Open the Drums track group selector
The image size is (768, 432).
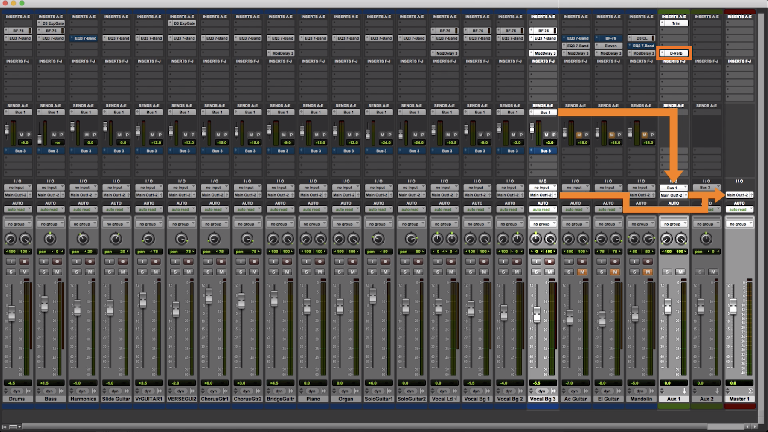click(16, 225)
